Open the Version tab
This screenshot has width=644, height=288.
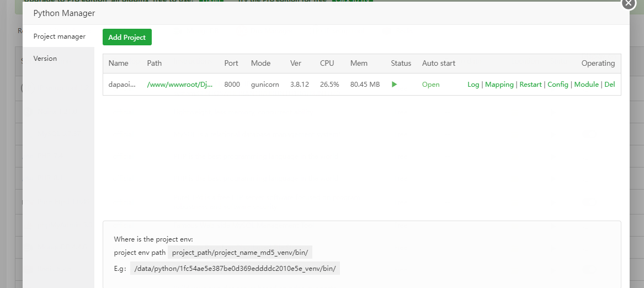tap(45, 59)
